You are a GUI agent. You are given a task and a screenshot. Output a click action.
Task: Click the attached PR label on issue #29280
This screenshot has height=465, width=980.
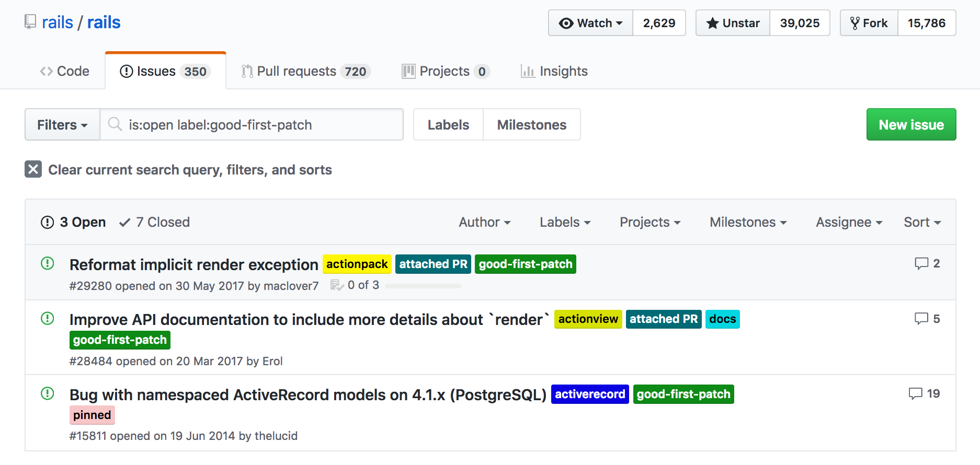click(x=433, y=264)
